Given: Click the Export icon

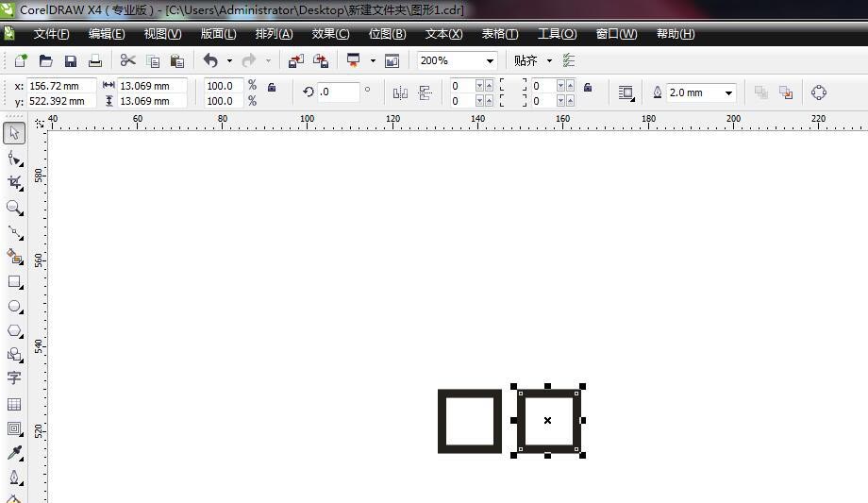Looking at the screenshot, I should tap(321, 60).
